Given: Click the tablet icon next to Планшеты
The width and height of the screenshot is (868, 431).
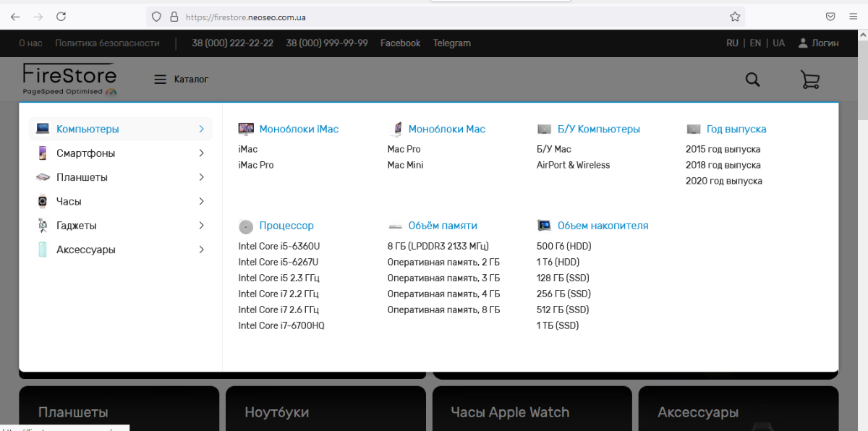Looking at the screenshot, I should 43,177.
